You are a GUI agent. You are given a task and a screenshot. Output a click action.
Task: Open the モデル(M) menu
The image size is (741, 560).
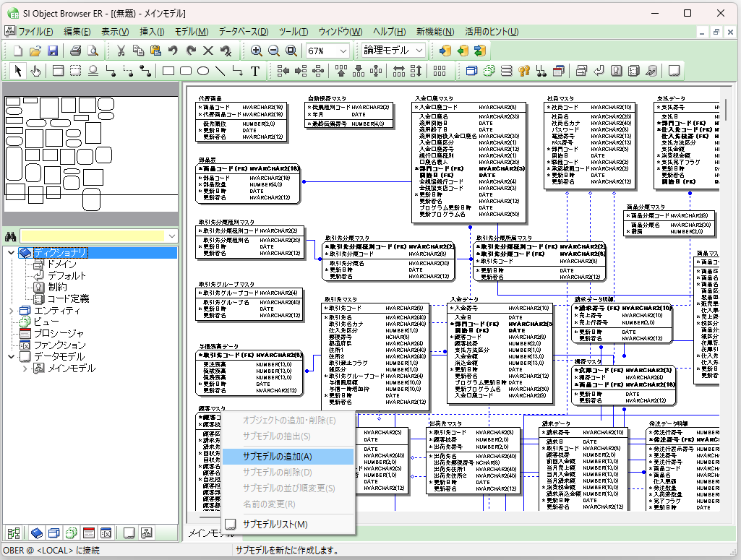[192, 32]
